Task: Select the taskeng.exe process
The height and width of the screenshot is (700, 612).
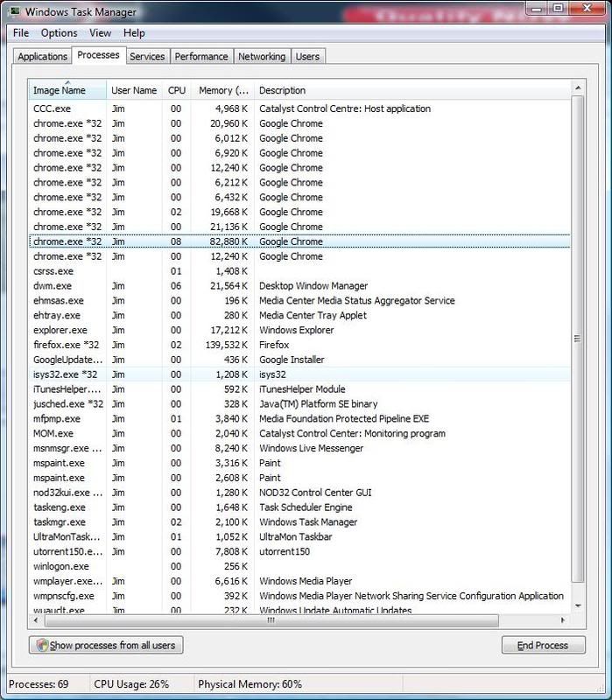Action: click(299, 507)
